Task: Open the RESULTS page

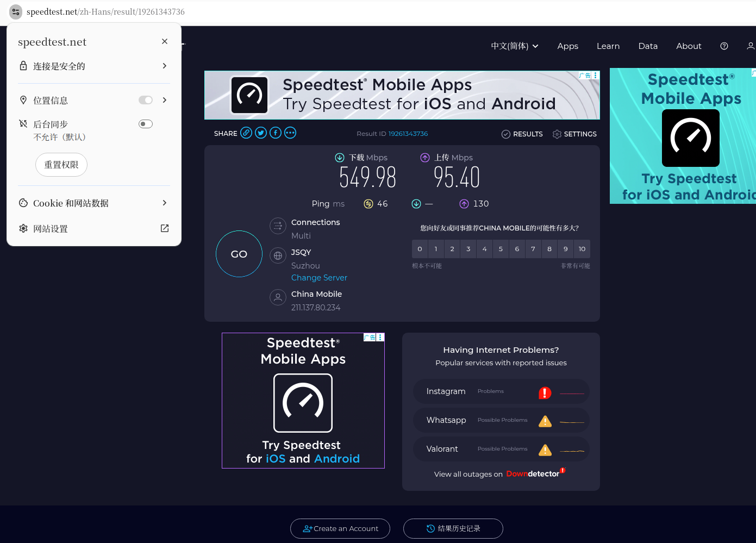Action: coord(522,134)
